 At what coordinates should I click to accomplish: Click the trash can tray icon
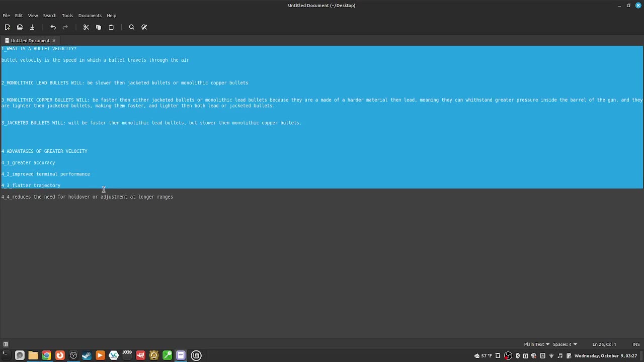click(498, 355)
